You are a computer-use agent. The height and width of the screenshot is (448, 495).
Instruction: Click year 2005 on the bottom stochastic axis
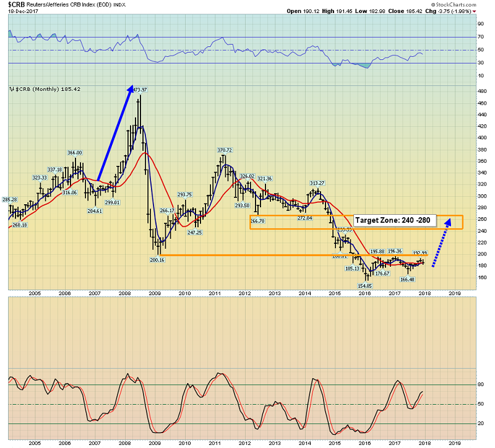35,443
